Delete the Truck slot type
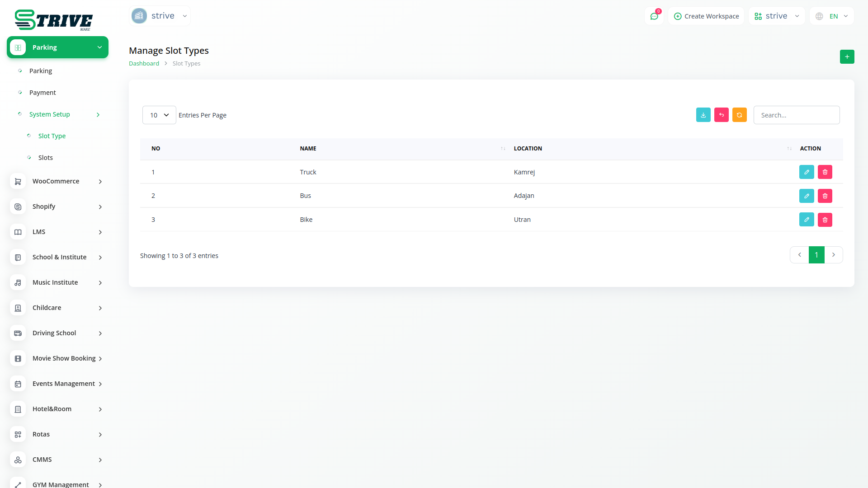The image size is (868, 488). point(825,172)
